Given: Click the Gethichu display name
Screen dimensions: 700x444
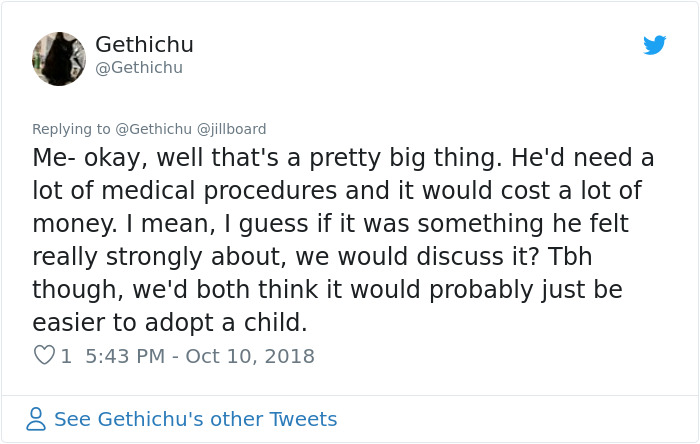Looking at the screenshot, I should (144, 45).
